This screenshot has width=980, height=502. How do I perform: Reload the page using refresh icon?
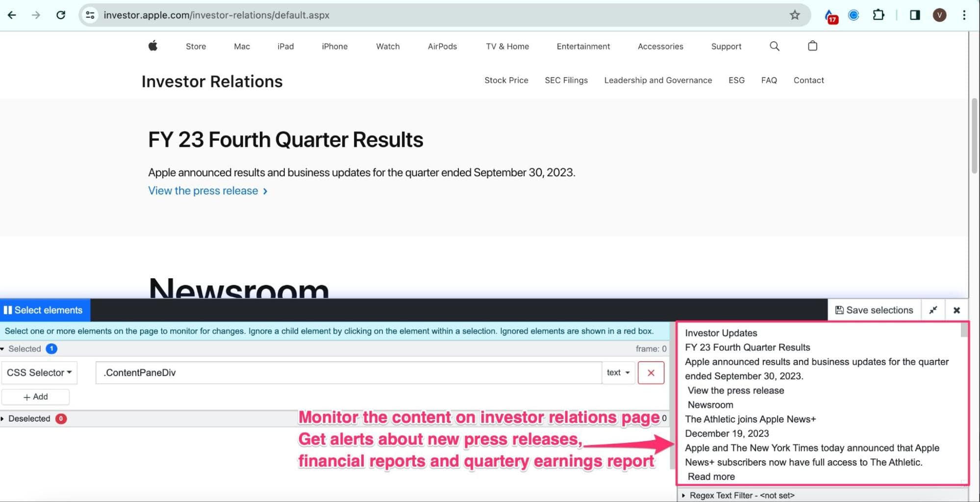pyautogui.click(x=61, y=15)
